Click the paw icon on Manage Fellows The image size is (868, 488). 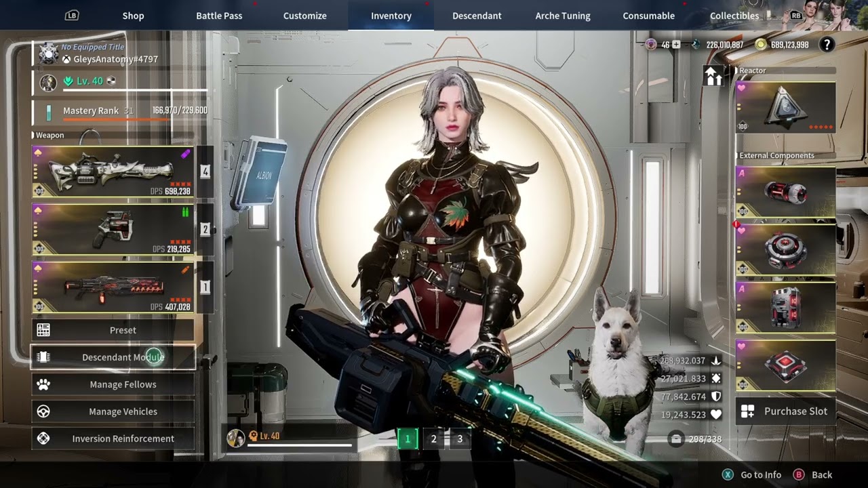coord(43,384)
